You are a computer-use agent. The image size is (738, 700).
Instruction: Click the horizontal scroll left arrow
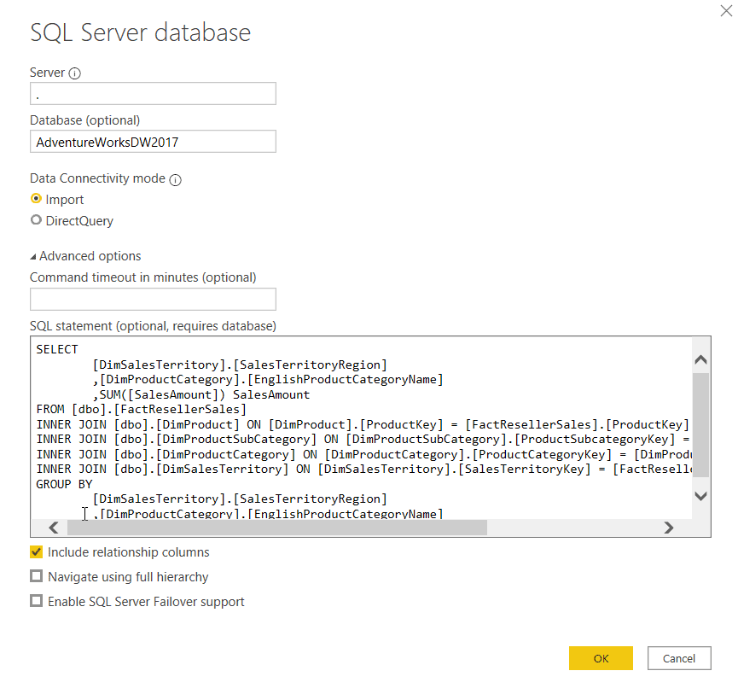(x=53, y=528)
